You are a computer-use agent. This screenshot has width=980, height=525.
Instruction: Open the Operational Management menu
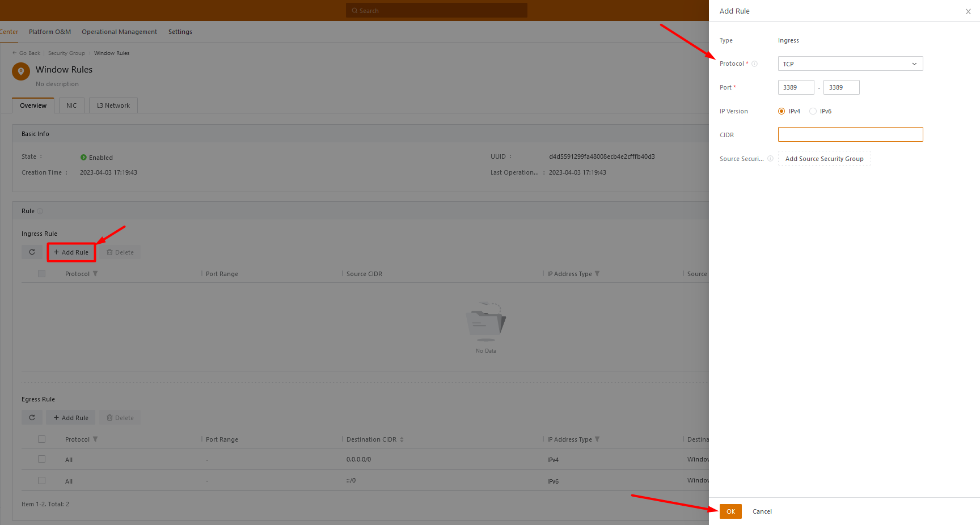point(119,32)
